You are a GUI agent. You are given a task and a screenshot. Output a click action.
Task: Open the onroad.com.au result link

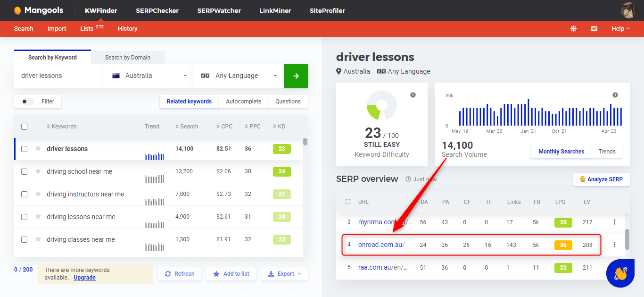click(381, 245)
